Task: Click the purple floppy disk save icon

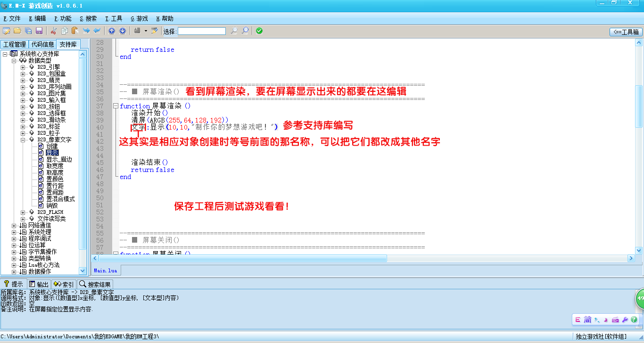Action: 39,31
